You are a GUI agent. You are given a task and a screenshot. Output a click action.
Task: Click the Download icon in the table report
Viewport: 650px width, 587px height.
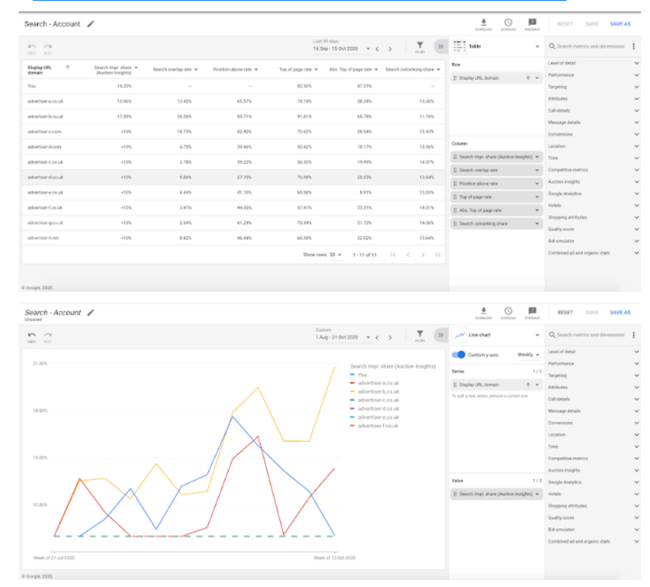tap(484, 22)
